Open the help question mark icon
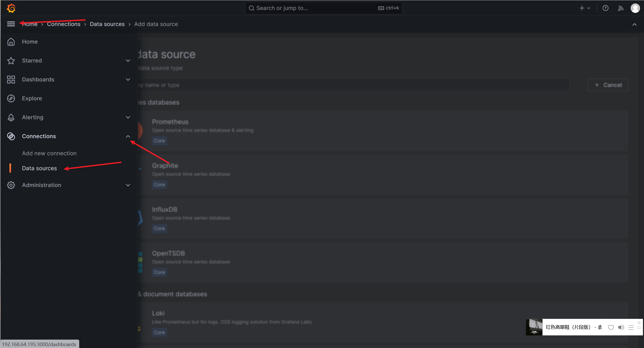 point(605,8)
